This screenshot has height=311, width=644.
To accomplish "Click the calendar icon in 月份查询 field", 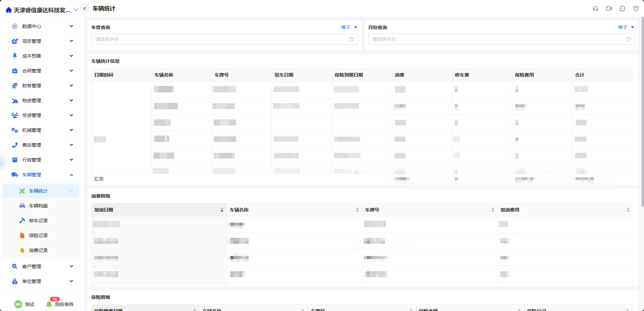I will (628, 39).
